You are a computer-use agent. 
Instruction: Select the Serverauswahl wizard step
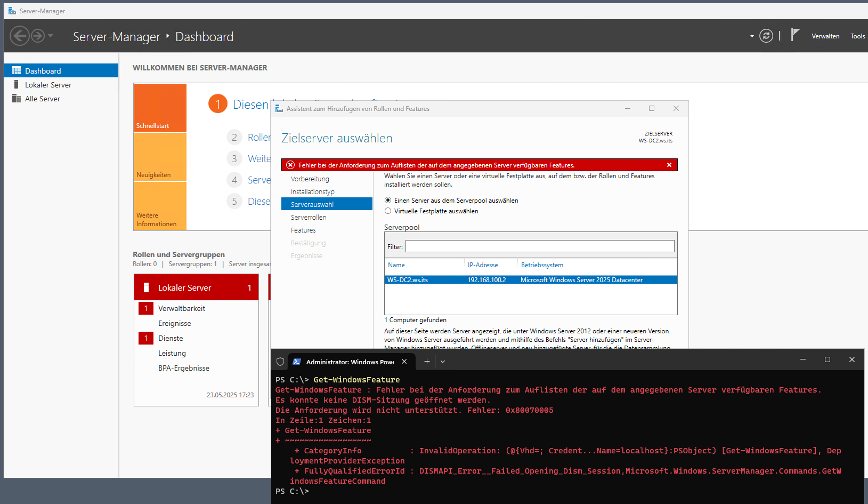327,204
